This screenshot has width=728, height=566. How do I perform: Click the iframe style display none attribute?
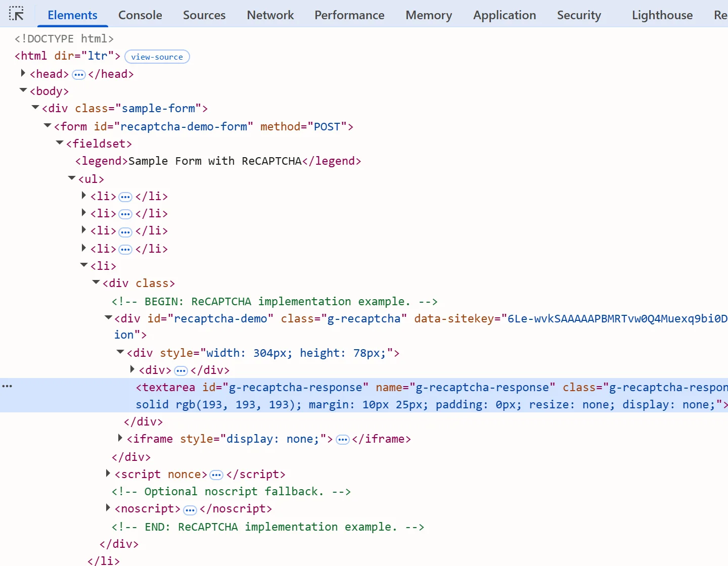coord(253,439)
